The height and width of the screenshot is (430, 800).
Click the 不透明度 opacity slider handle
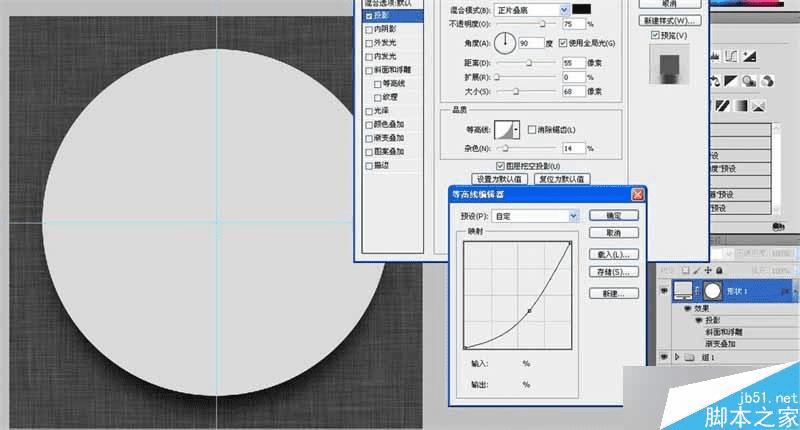pyautogui.click(x=542, y=24)
